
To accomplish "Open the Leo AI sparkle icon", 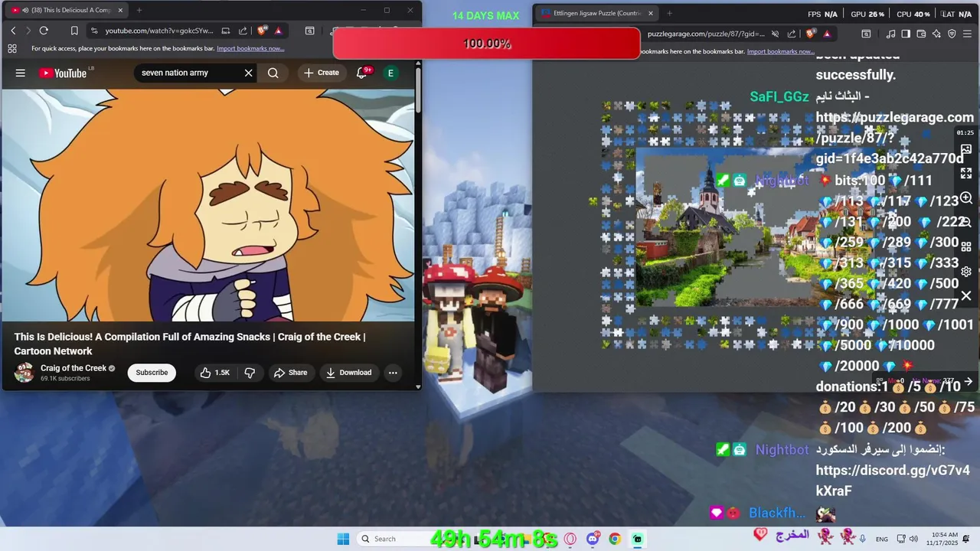I will 936,34.
